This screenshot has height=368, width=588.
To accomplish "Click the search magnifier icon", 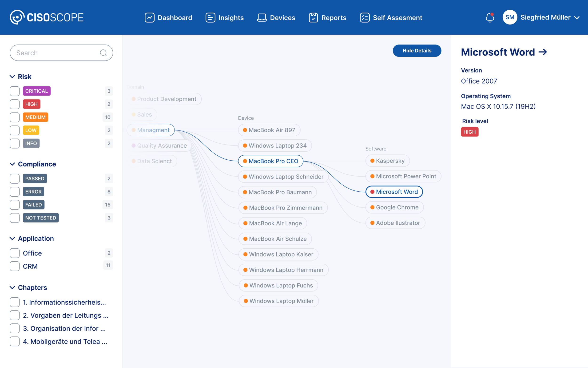I will tap(103, 53).
